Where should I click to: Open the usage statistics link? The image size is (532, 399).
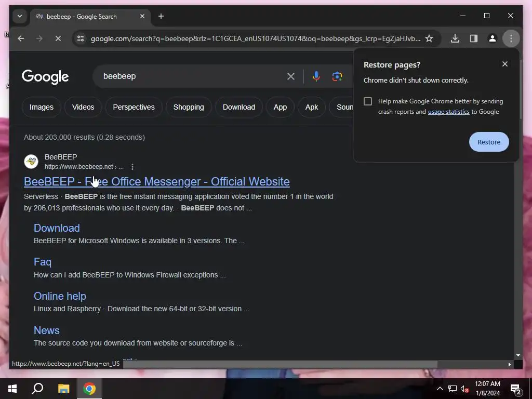coord(448,112)
